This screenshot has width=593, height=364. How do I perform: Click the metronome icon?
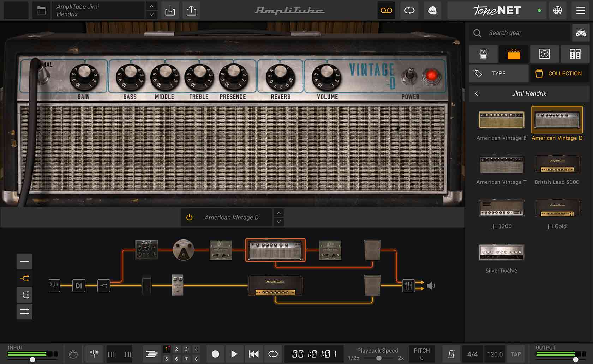pos(451,354)
